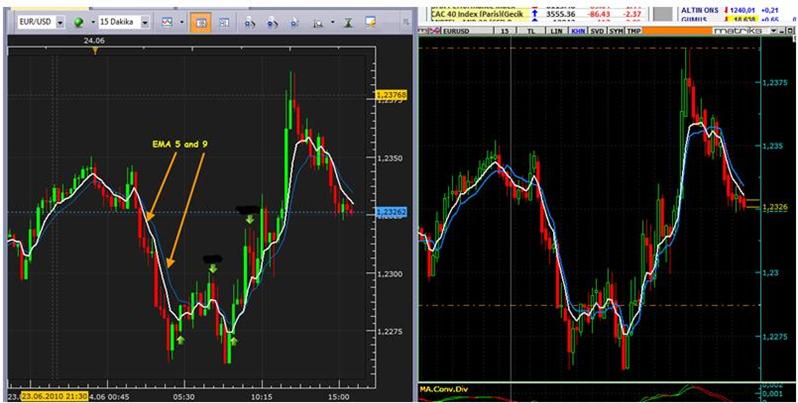Select the SVD tab button
Image resolution: width=798 pixels, height=403 pixels.
(x=596, y=32)
